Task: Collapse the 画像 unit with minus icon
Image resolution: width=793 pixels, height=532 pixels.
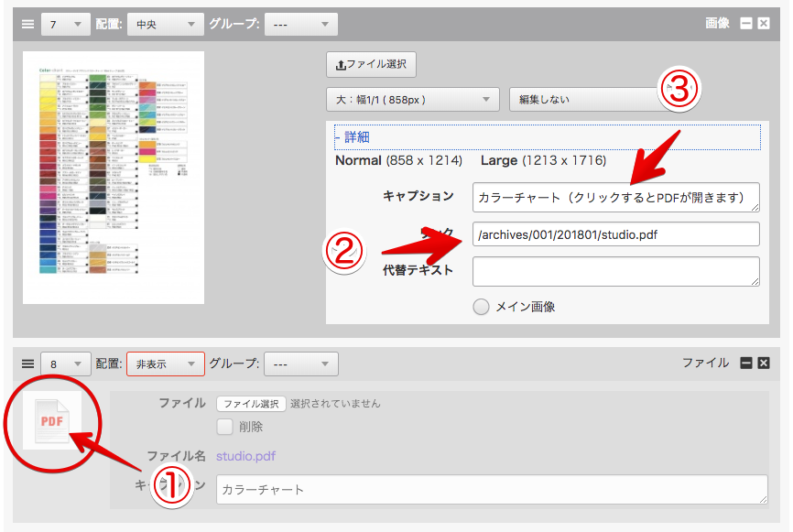Action: tap(746, 24)
